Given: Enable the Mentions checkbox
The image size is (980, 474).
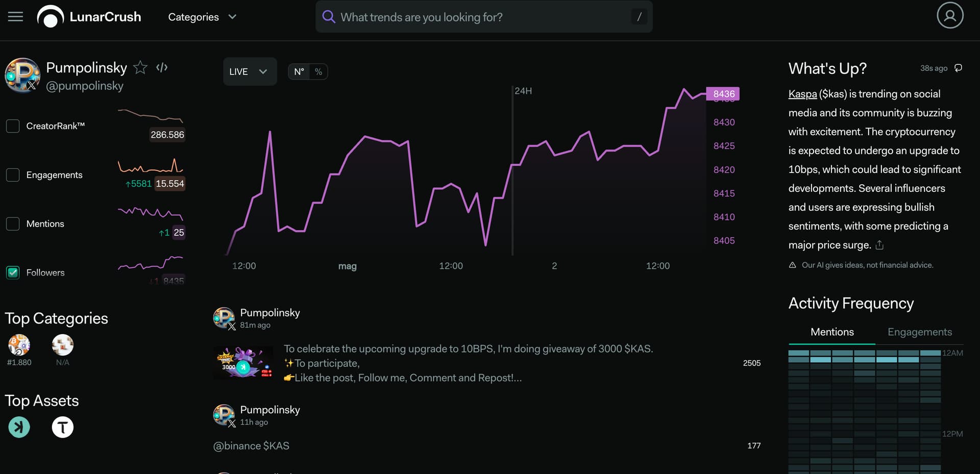Looking at the screenshot, I should click(13, 224).
